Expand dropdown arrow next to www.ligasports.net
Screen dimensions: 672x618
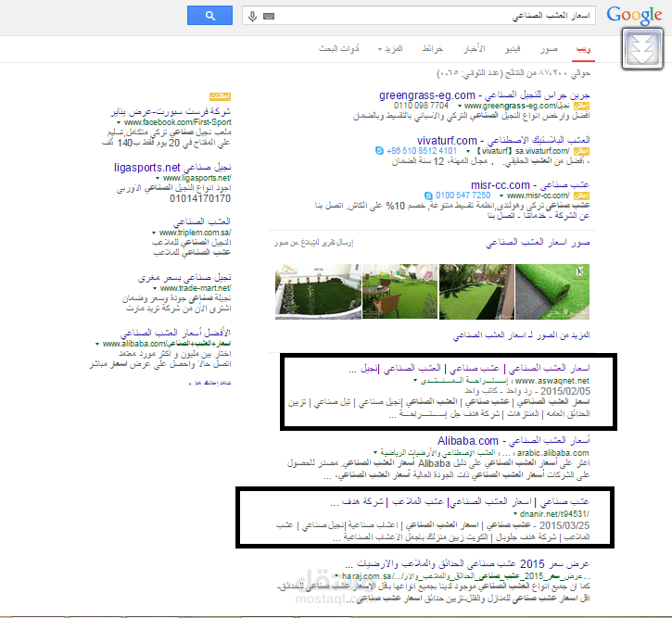coord(158,178)
